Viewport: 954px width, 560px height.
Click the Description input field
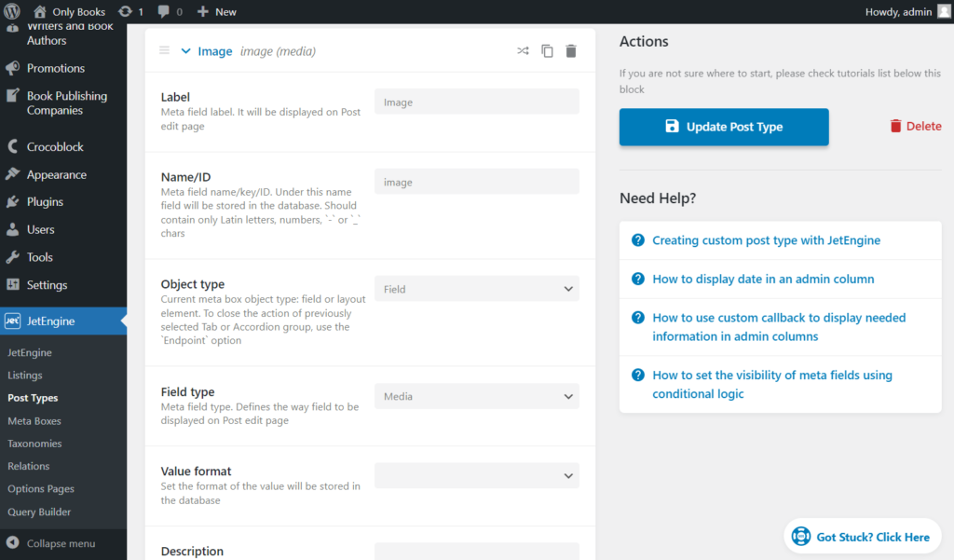[477, 552]
